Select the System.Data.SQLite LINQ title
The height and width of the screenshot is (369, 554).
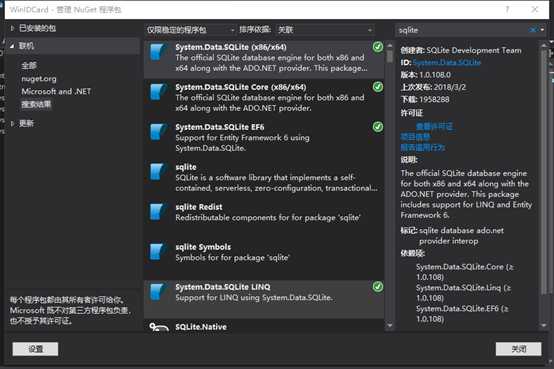[223, 287]
